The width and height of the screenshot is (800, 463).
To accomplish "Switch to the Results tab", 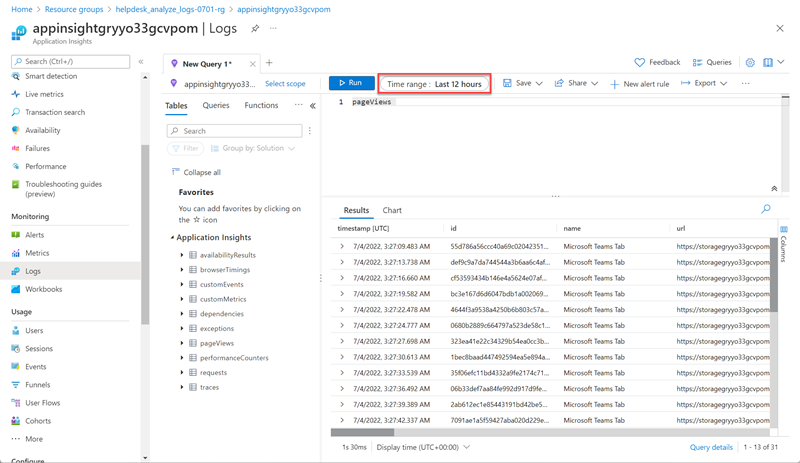I will point(356,210).
